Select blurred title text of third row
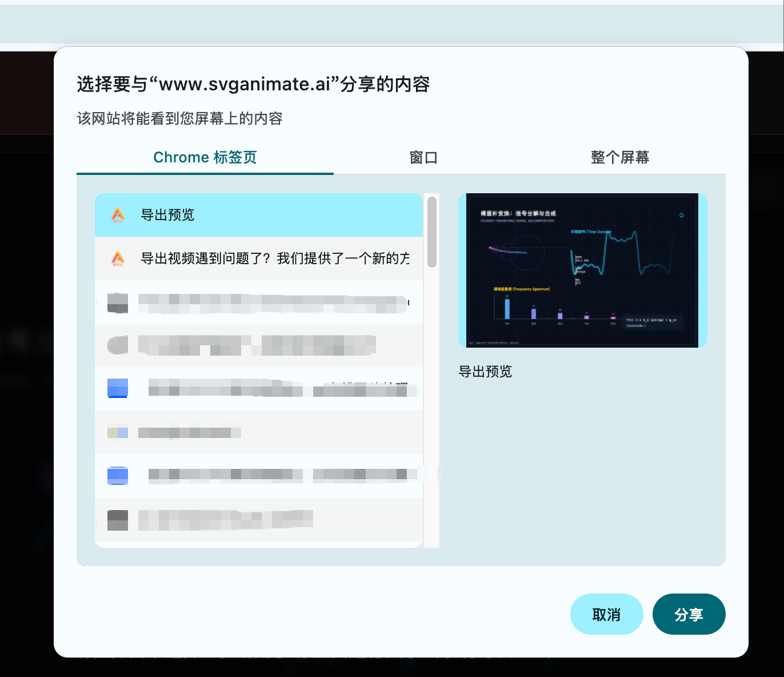 point(273,303)
